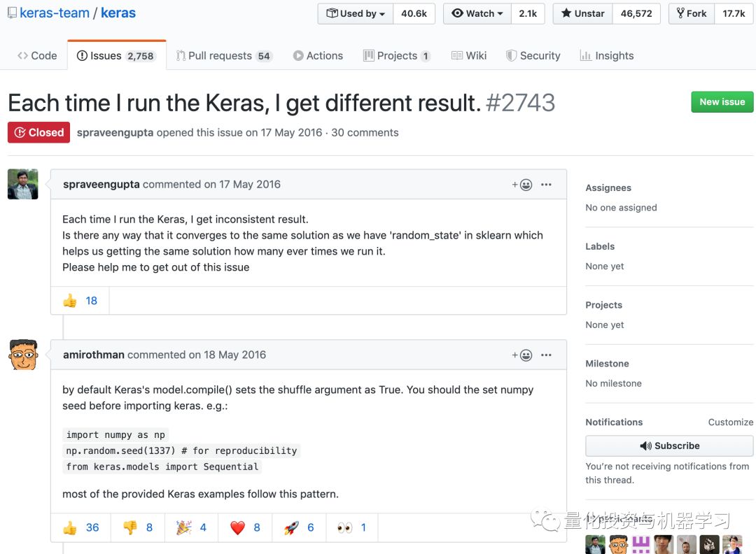756x554 pixels.
Task: Click the party popper reaction
Action: pyautogui.click(x=191, y=527)
